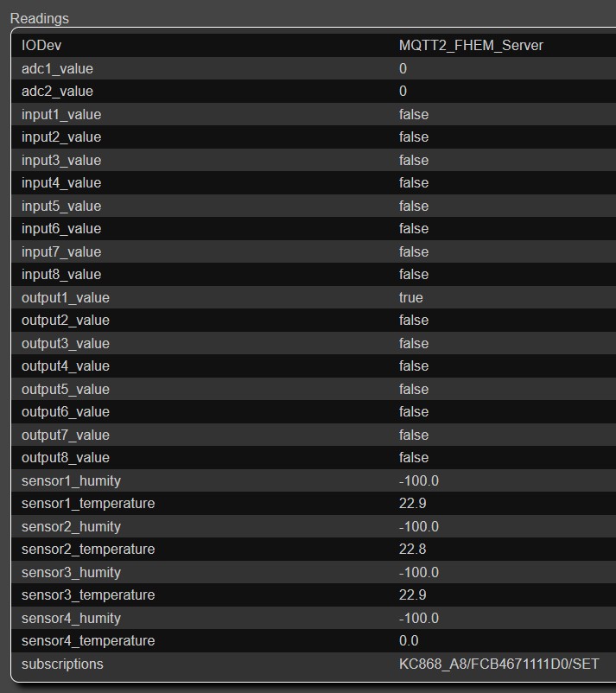Screen dimensions: 616x693
Task: Click the output1_value reading name
Action: 66,297
